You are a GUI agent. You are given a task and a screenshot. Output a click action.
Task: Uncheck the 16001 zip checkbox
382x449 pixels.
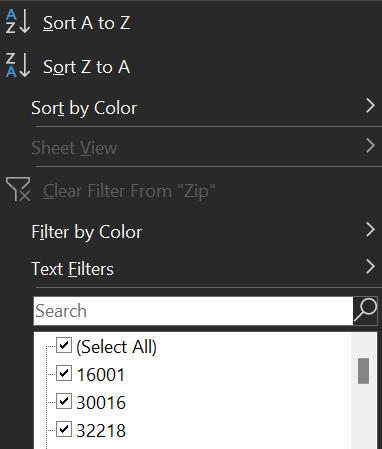(x=64, y=373)
